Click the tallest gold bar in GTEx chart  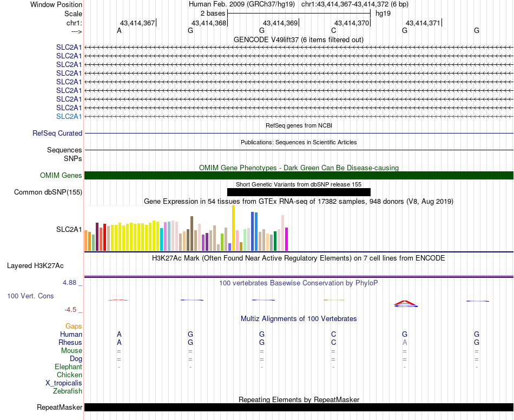(x=233, y=228)
